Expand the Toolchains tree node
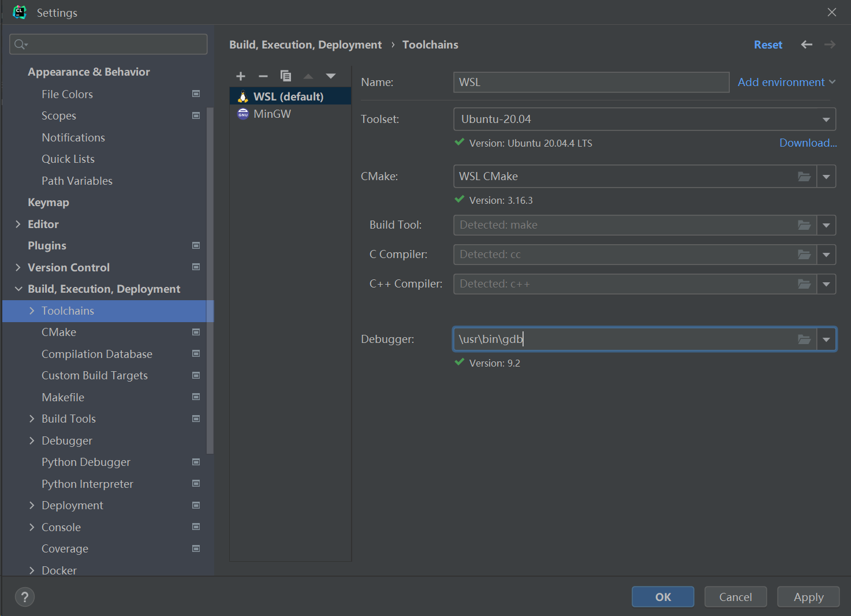The height and width of the screenshot is (616, 851). [32, 311]
